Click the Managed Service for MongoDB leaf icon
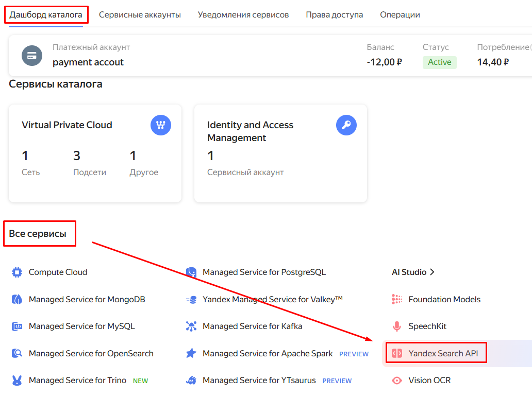The image size is (532, 397). coord(17,299)
